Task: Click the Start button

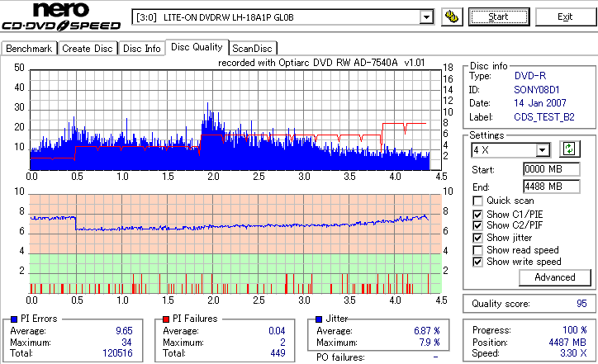Action: pyautogui.click(x=499, y=17)
